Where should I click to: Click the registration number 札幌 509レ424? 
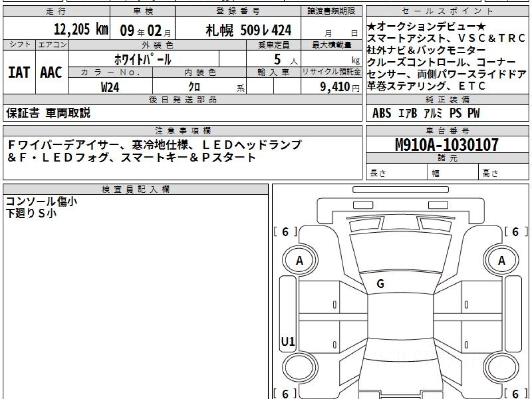[x=249, y=30]
